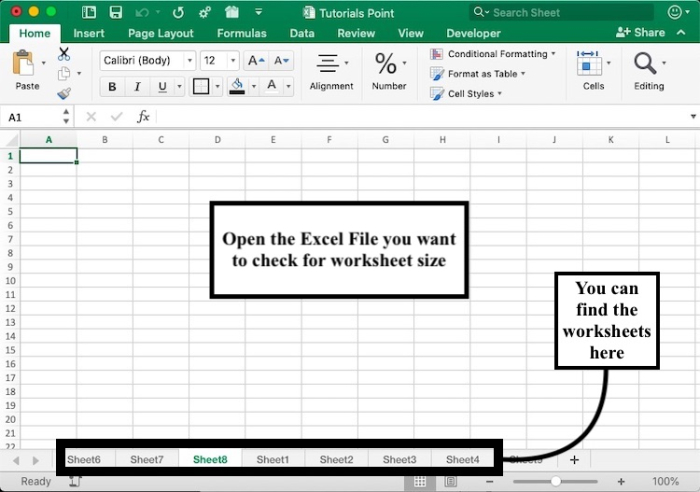Click the fx insert function button
Image resolution: width=700 pixels, height=492 pixels.
pyautogui.click(x=143, y=117)
